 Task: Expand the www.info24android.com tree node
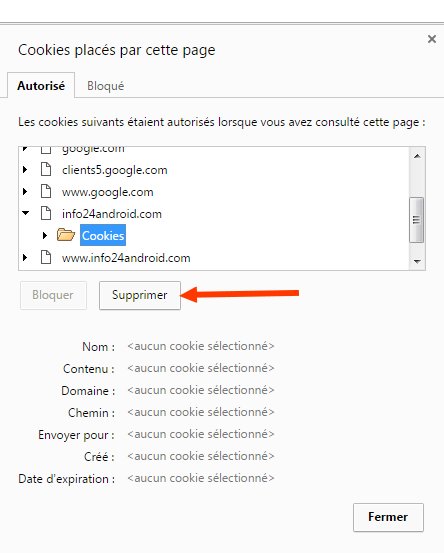coord(25,257)
